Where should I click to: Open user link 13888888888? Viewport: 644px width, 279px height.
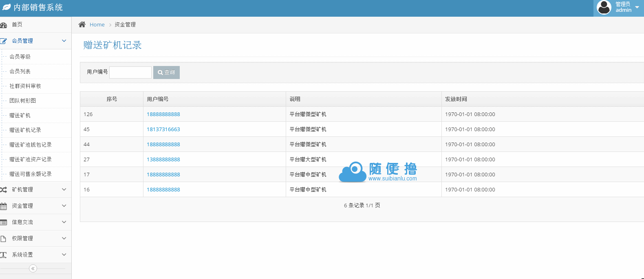click(163, 160)
